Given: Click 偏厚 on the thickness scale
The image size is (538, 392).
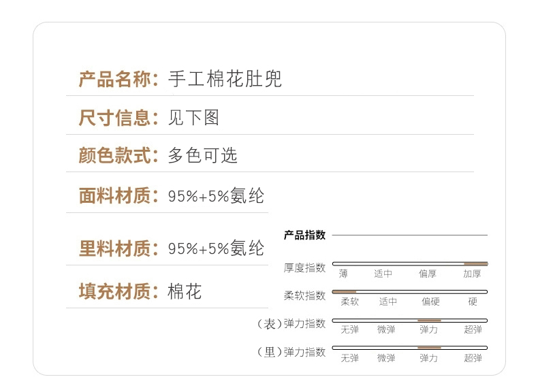Looking at the screenshot, I should 428,274.
